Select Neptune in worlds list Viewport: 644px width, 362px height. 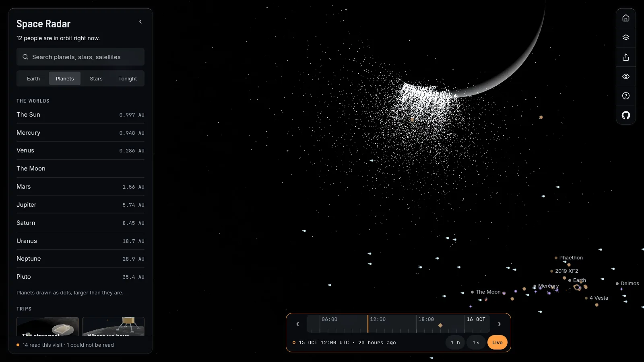coord(80,259)
